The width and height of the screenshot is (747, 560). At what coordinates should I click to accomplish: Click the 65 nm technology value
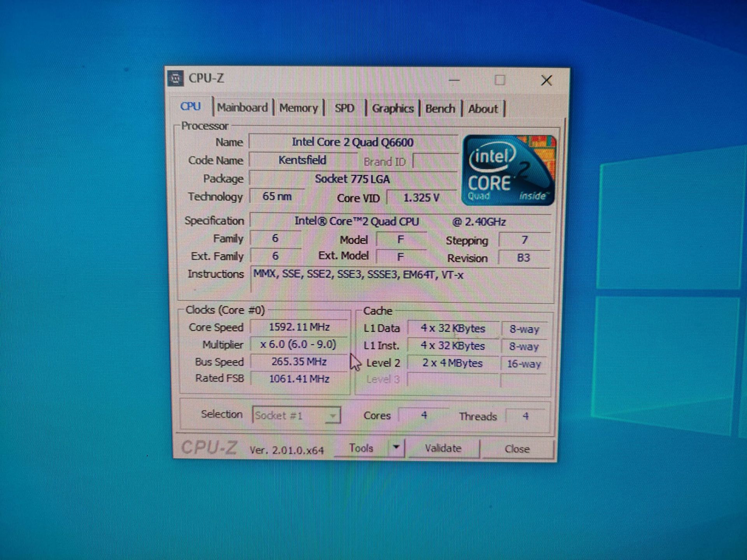pos(277,196)
